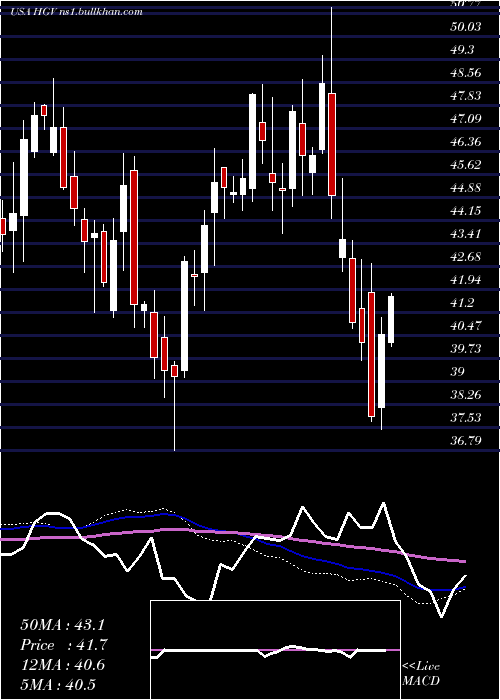Click the 44.15 price axis label
The image size is (500, 700).
[466, 211]
